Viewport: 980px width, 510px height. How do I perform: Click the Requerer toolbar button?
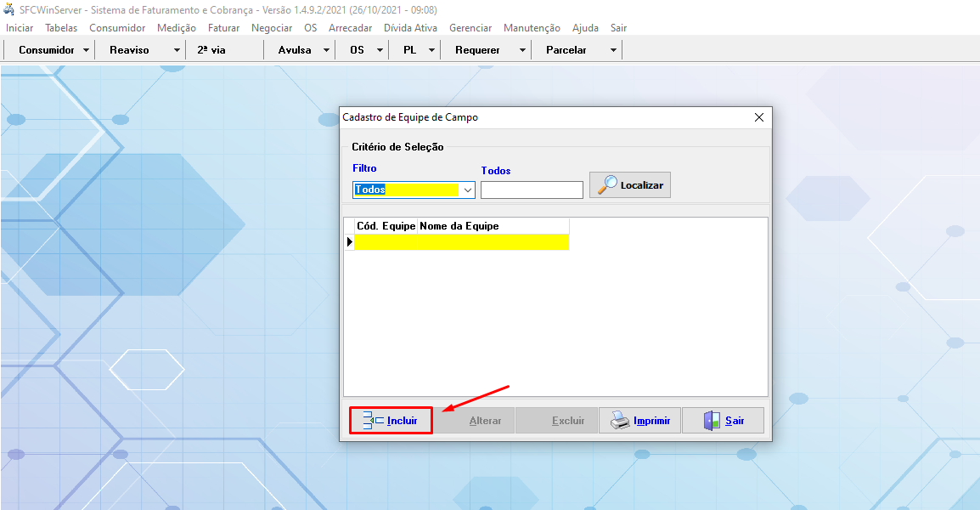pyautogui.click(x=477, y=50)
